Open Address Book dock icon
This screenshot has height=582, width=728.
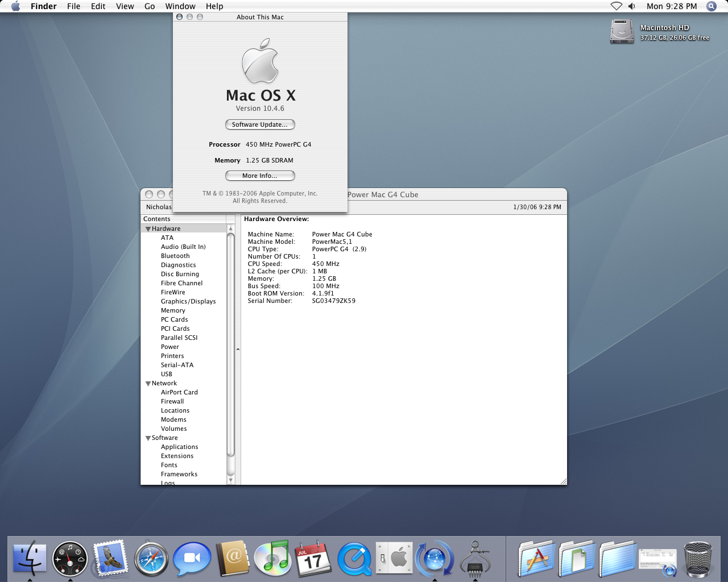[233, 558]
